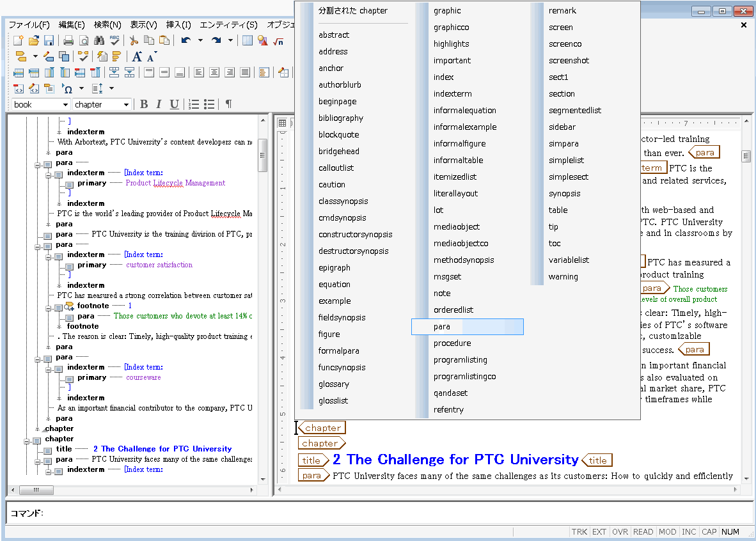Toggle italic formatting I
756x541 pixels.
tap(159, 104)
